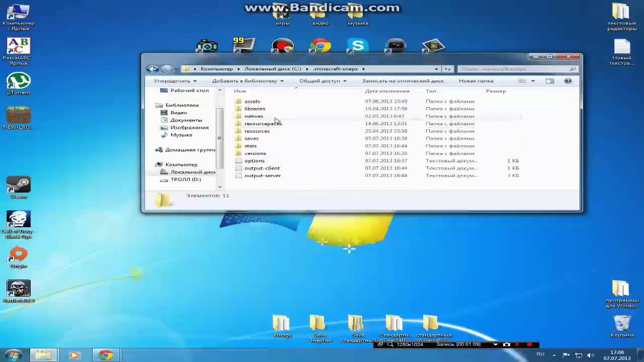644x362 pixels.
Task: Select the options text file
Action: [x=250, y=161]
